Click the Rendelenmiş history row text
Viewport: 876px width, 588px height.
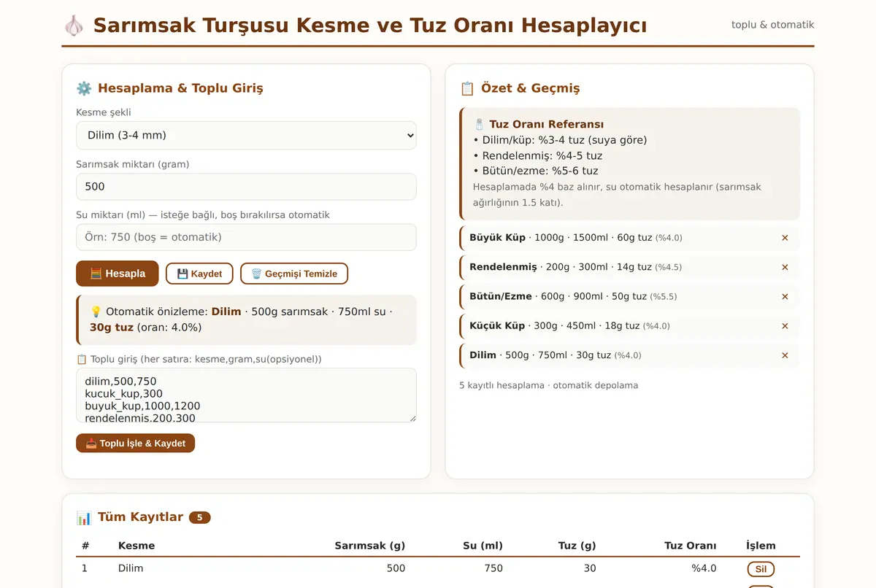point(575,267)
